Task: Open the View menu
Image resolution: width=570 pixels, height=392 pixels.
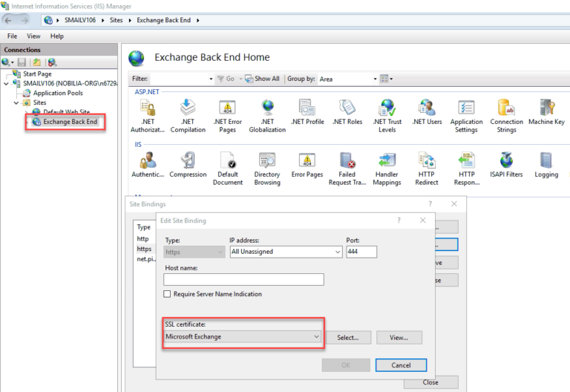Action: pos(33,36)
